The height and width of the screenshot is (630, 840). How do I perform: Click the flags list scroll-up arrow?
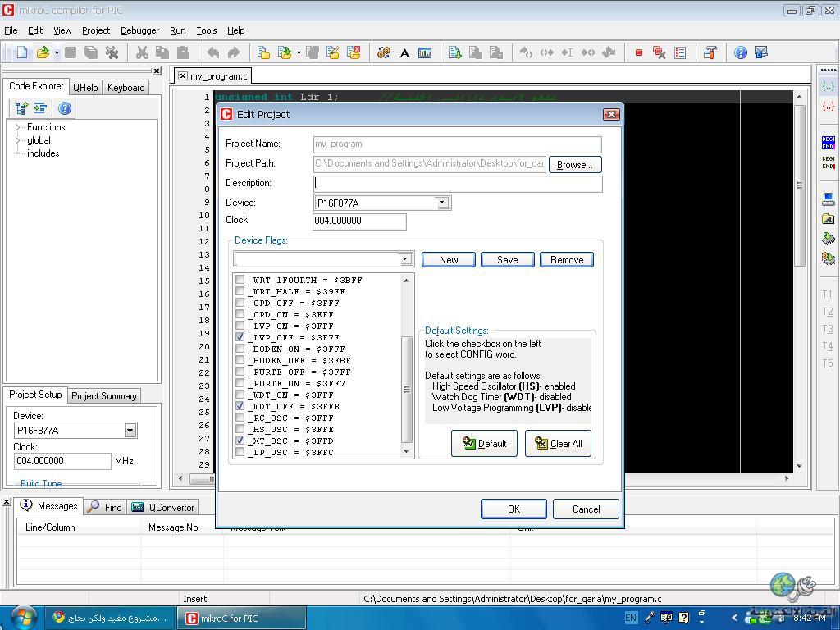tap(406, 281)
